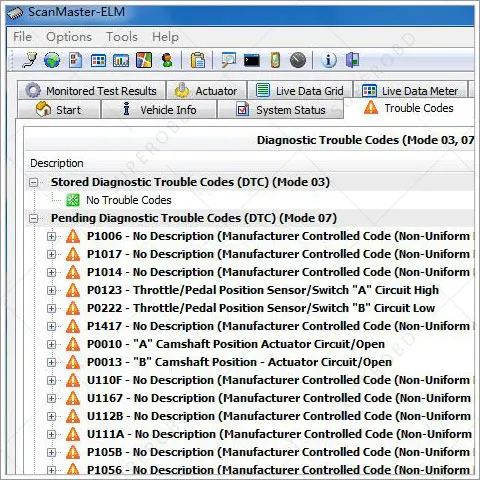The image size is (480, 480).
Task: Open the black terminal console toolbar icon
Action: [252, 61]
